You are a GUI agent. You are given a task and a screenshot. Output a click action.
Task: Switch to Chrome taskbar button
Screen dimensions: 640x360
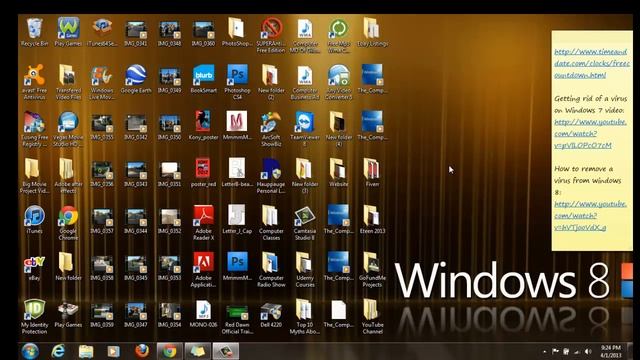pos(169,351)
